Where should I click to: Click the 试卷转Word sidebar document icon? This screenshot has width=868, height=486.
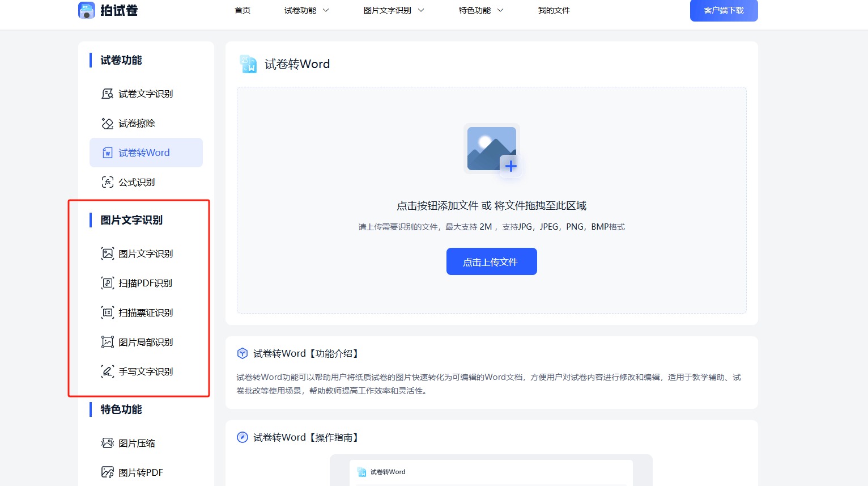107,153
